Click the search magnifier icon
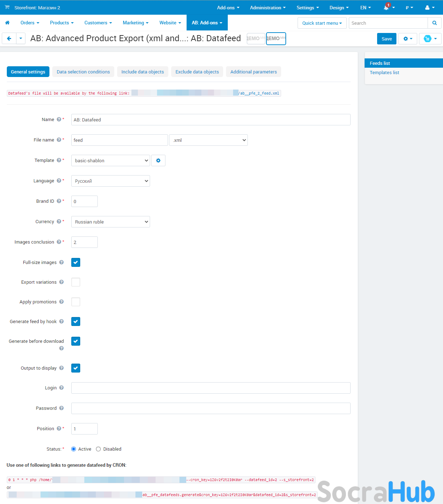The height and width of the screenshot is (504, 443). [434, 23]
